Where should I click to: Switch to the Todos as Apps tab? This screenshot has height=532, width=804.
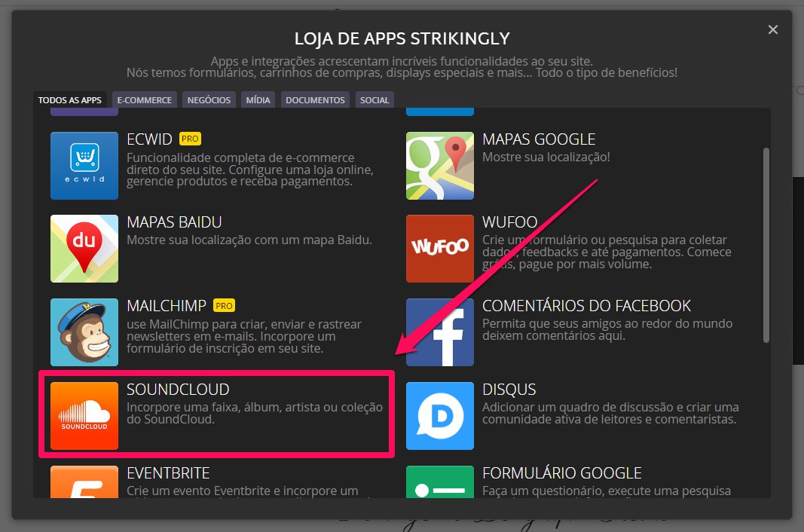(70, 100)
